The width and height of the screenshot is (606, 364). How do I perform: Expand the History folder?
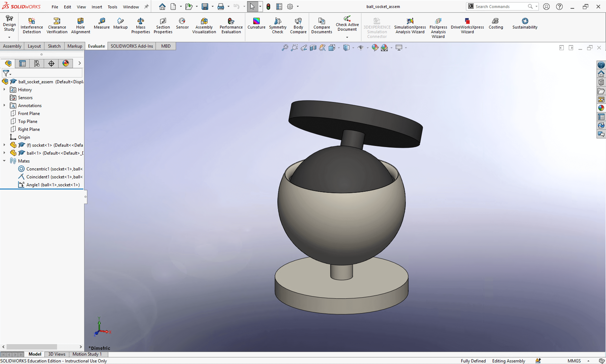[x=4, y=90]
